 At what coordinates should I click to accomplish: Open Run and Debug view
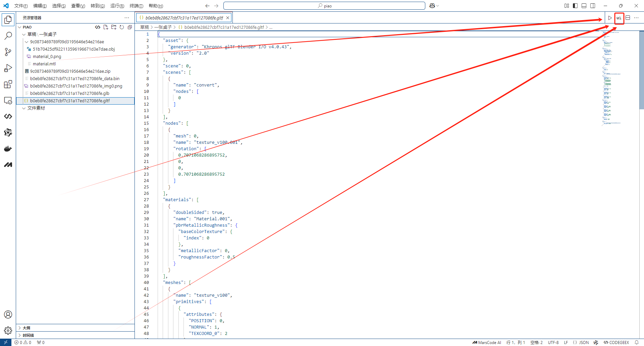8,68
